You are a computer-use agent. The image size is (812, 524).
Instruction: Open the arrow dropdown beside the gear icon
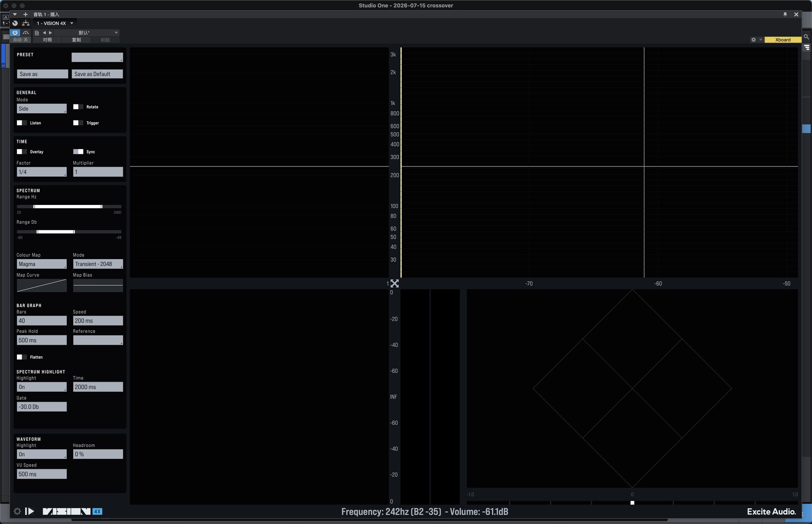point(760,40)
